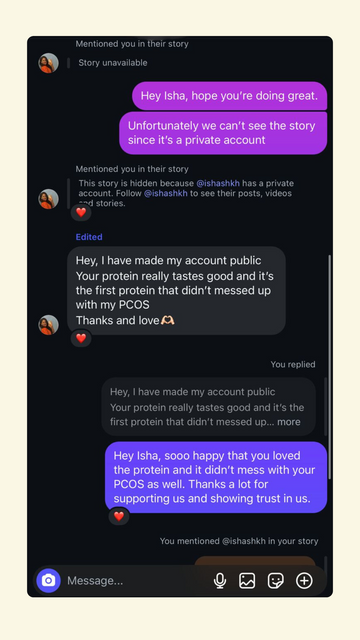Open the first @ishashkh mention link
This screenshot has width=360, height=640.
click(x=218, y=183)
